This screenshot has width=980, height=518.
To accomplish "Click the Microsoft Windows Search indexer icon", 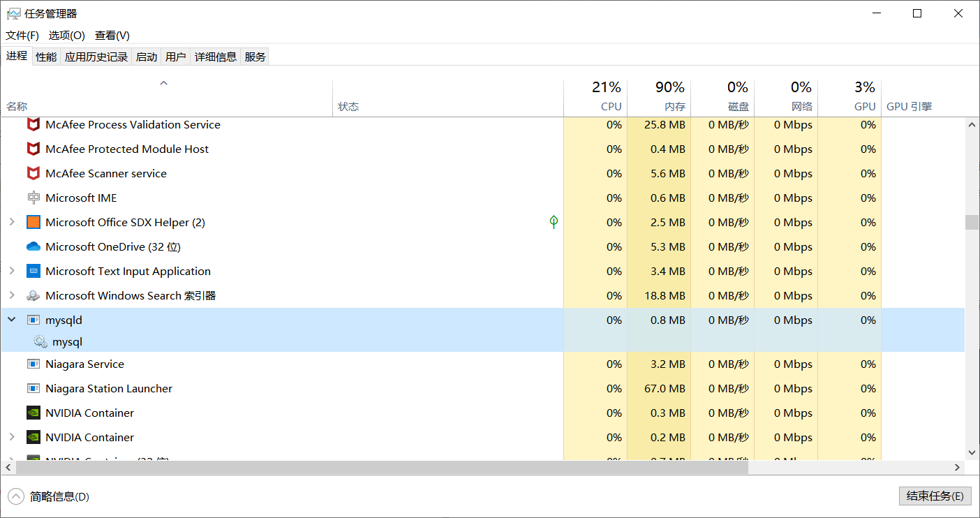I will pos(34,296).
